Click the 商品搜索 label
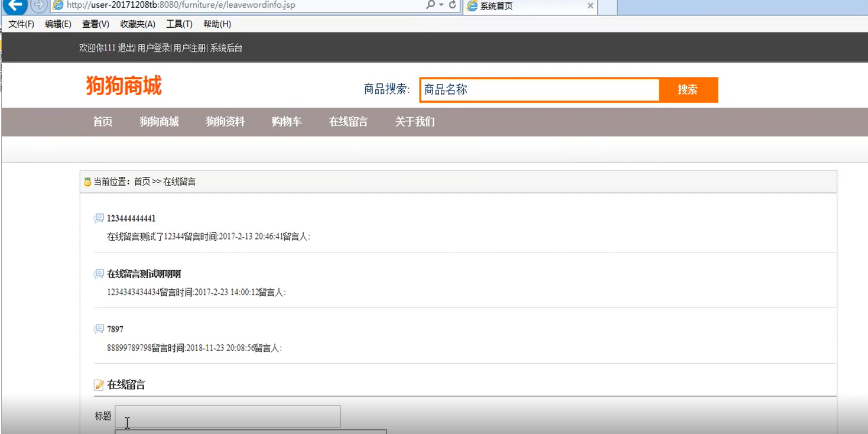The height and width of the screenshot is (434, 868). 386,89
